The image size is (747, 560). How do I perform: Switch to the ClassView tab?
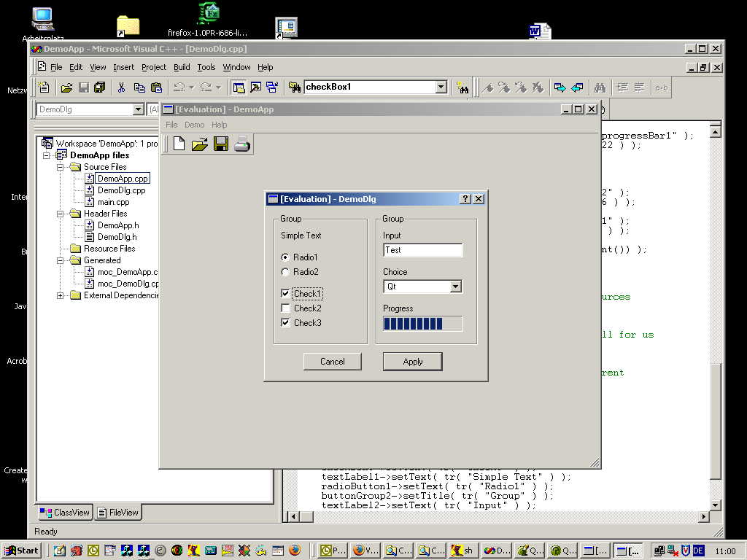[65, 513]
